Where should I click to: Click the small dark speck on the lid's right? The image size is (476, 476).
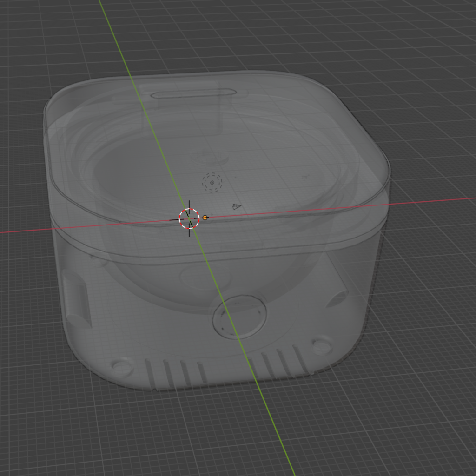(306, 176)
